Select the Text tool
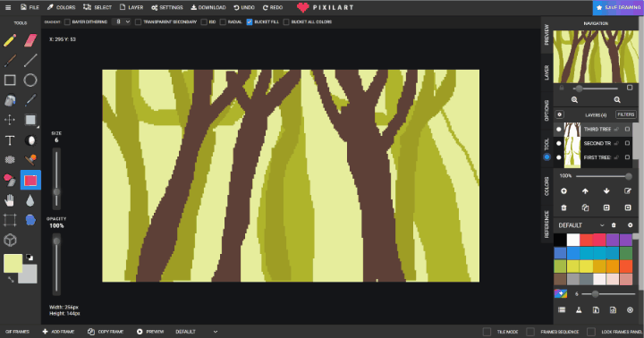The height and width of the screenshot is (338, 644). coord(10,140)
